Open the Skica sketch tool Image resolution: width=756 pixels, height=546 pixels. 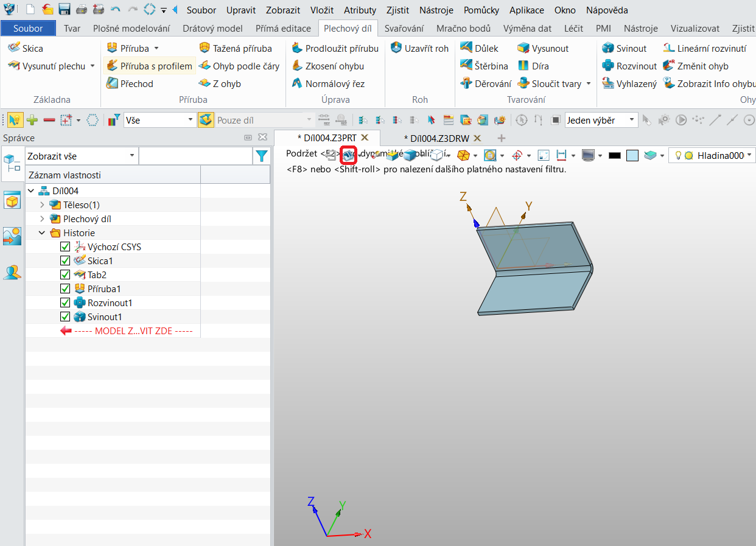(x=25, y=48)
